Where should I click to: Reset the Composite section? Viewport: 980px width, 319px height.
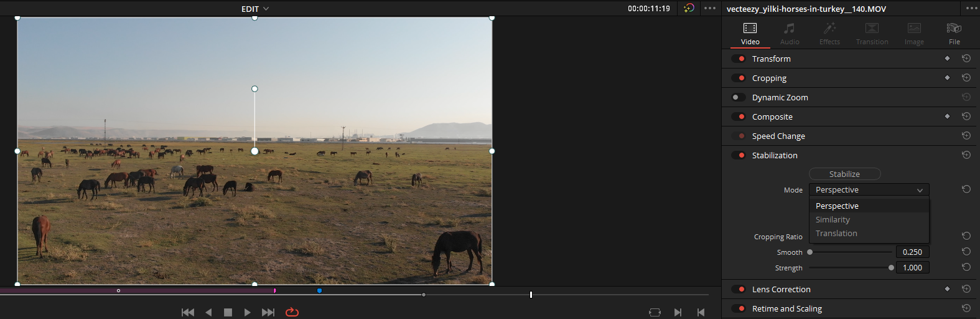click(966, 117)
